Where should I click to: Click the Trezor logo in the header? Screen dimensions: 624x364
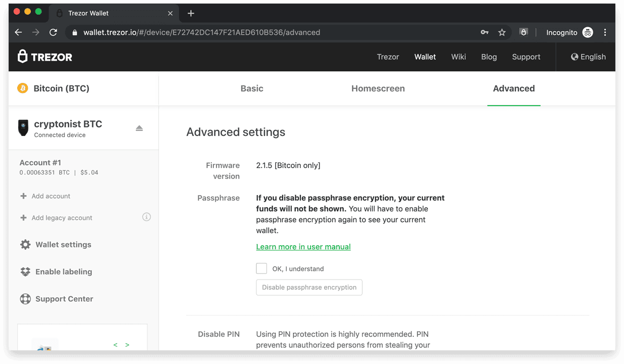(45, 57)
